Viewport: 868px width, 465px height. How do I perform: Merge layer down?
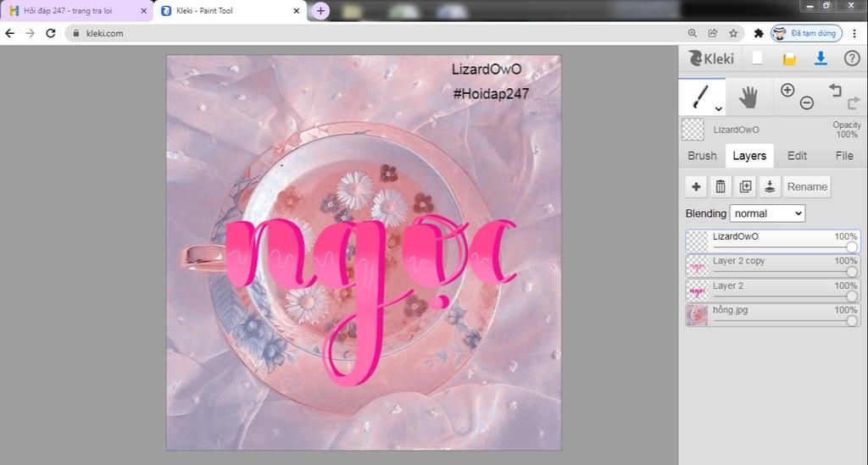coord(770,187)
